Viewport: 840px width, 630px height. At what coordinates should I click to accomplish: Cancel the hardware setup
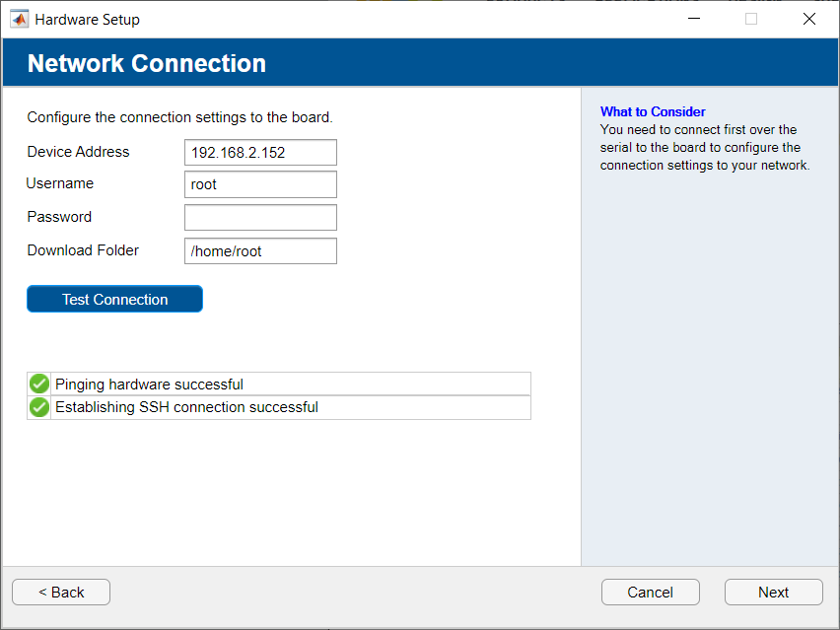pyautogui.click(x=651, y=593)
